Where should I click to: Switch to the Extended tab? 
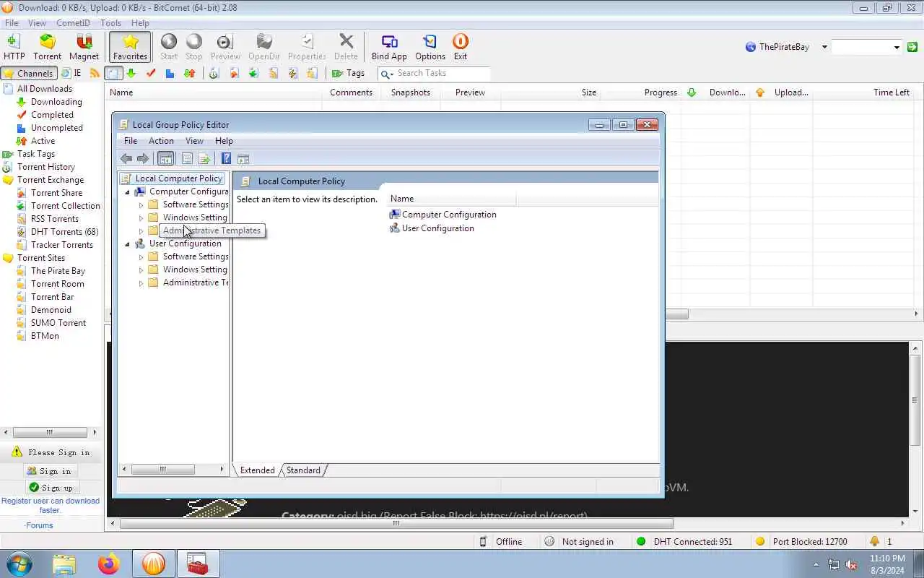(x=257, y=470)
